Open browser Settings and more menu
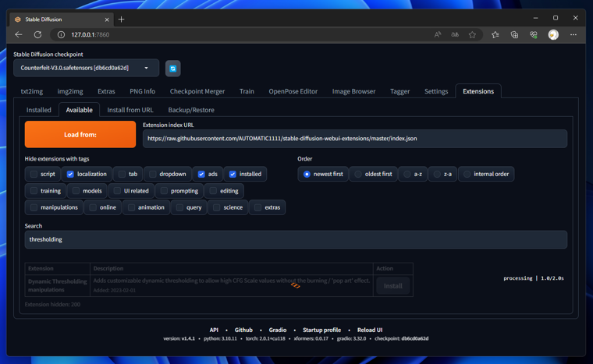 coord(573,34)
